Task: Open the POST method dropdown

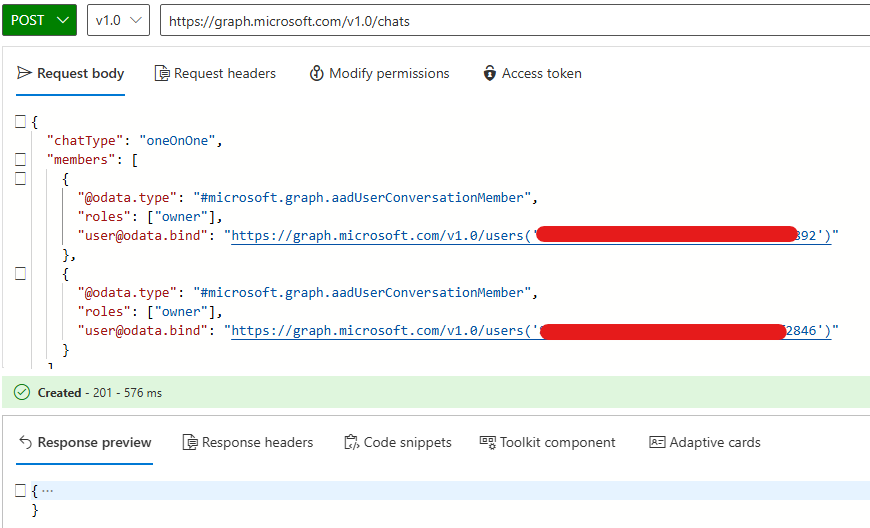Action: (39, 21)
